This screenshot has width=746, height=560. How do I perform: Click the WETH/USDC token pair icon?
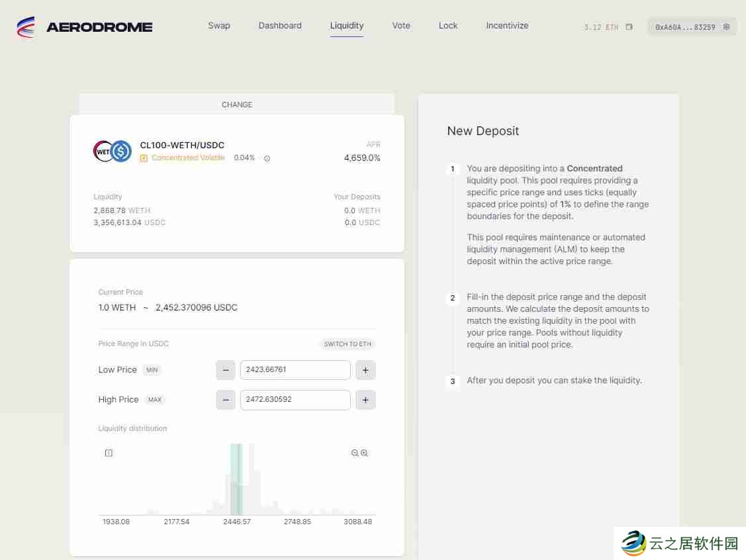click(x=111, y=151)
